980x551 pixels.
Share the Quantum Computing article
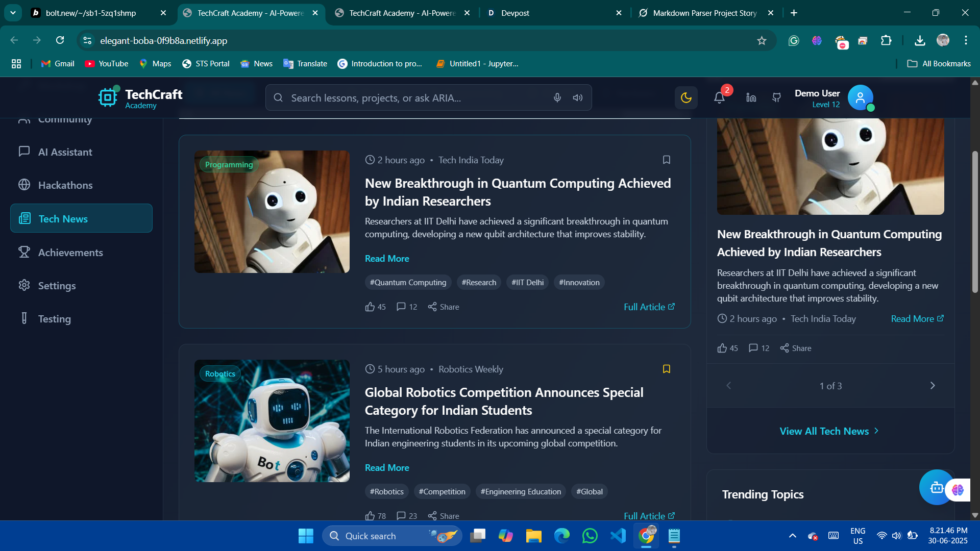point(444,307)
